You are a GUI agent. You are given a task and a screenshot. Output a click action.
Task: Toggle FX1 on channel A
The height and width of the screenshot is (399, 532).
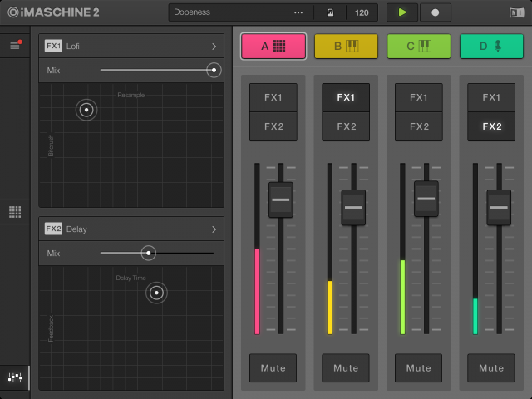coord(273,97)
